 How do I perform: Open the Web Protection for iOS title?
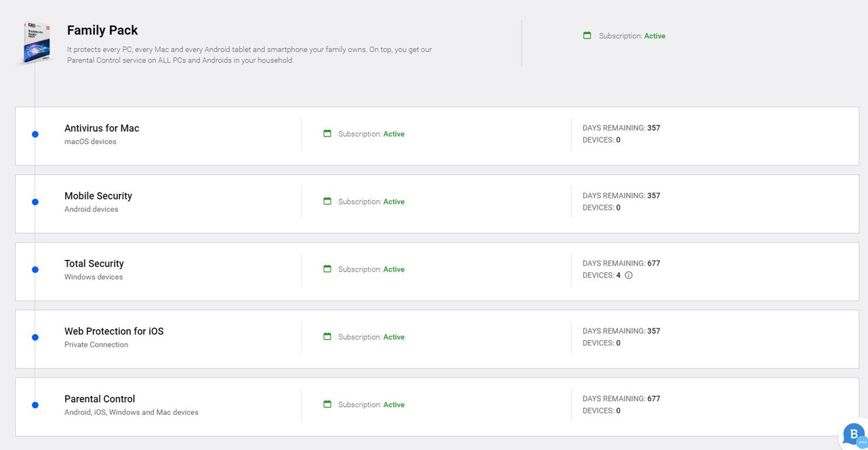click(x=114, y=331)
